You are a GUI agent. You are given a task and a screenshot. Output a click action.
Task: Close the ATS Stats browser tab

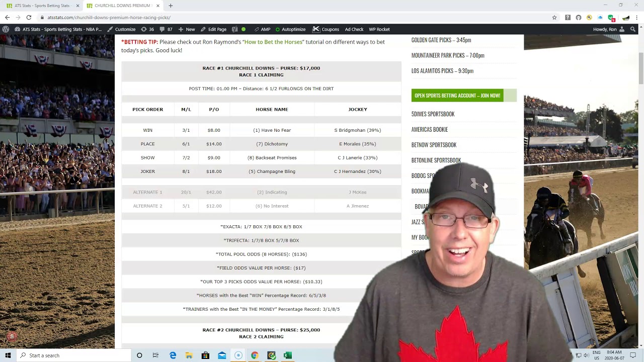pyautogui.click(x=77, y=6)
